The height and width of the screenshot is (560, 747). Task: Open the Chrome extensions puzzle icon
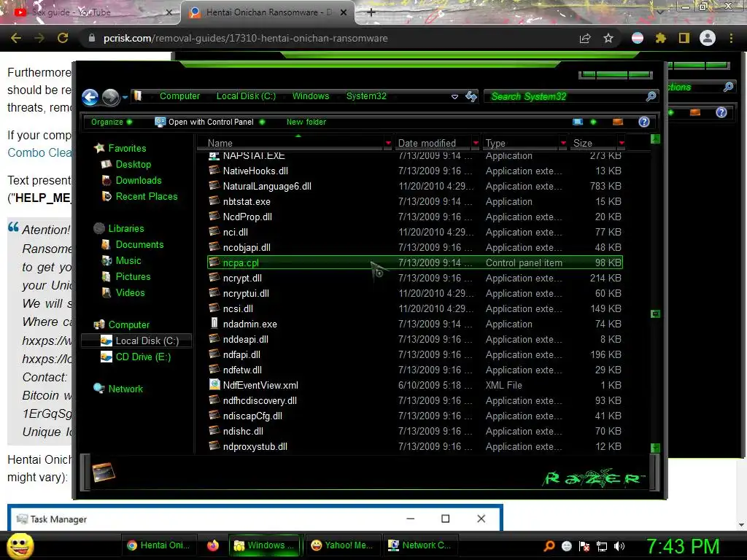(x=661, y=38)
